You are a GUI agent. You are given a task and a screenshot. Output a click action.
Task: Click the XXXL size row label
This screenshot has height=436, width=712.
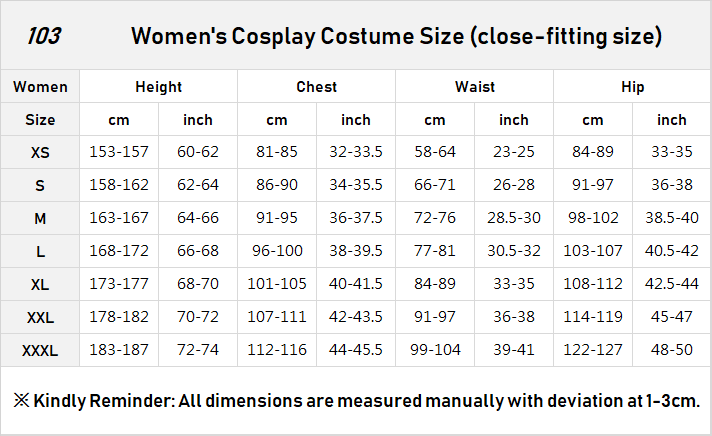point(40,351)
